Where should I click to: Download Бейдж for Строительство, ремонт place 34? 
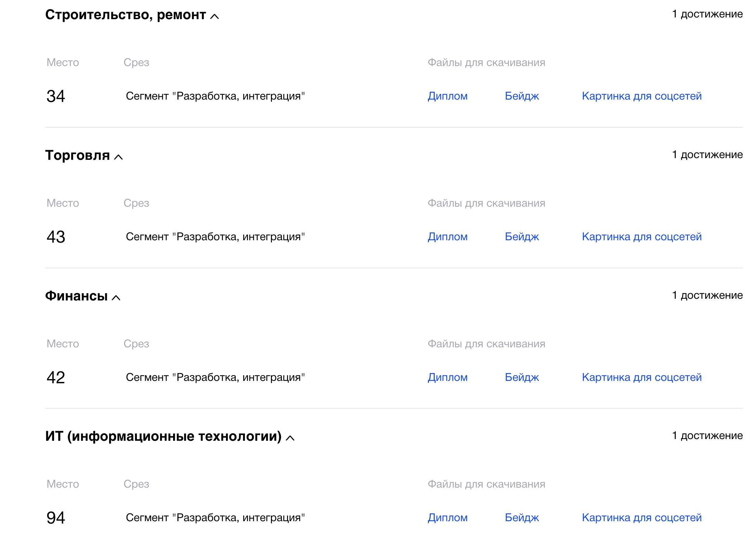tap(522, 96)
